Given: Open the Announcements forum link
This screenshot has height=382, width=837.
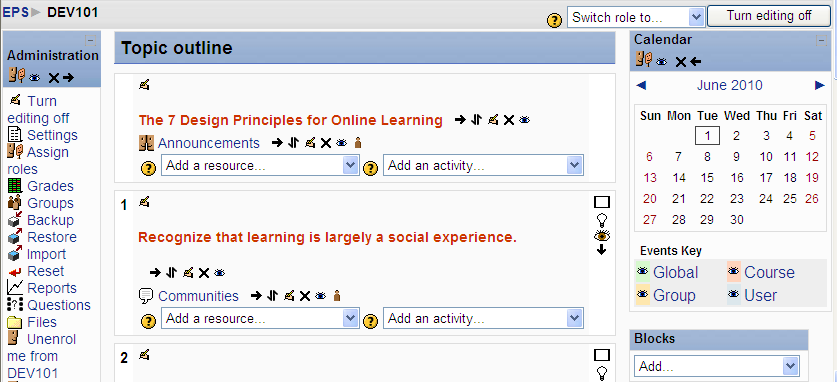Looking at the screenshot, I should (209, 143).
